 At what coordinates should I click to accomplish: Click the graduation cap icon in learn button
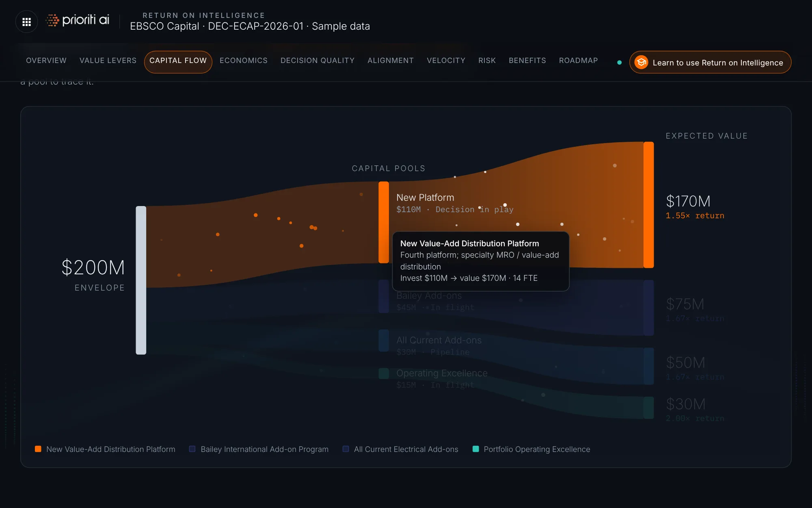click(x=641, y=62)
